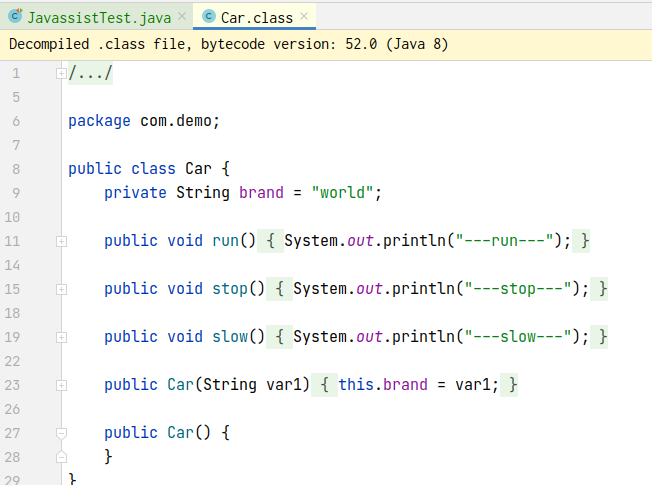652x485 pixels.
Task: Click the fold end marker at line 28
Action: click(61, 457)
